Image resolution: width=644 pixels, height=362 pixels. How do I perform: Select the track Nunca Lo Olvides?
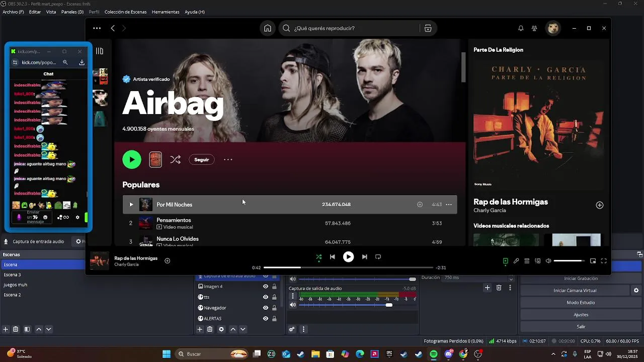tap(290, 240)
